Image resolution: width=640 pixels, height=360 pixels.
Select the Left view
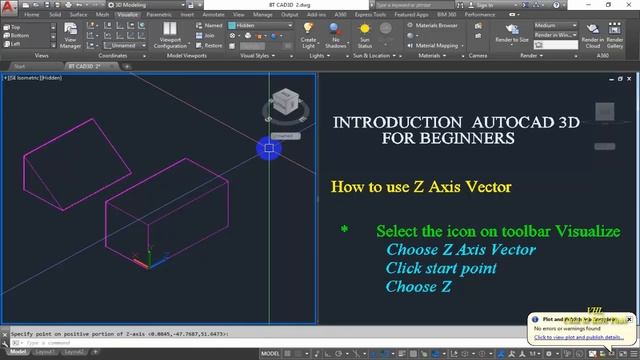(12, 44)
